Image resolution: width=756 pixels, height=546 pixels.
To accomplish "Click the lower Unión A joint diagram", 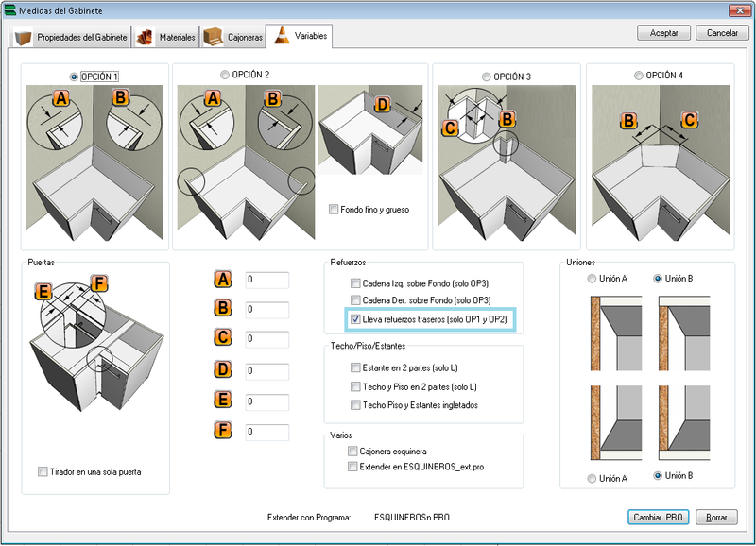I will click(616, 422).
